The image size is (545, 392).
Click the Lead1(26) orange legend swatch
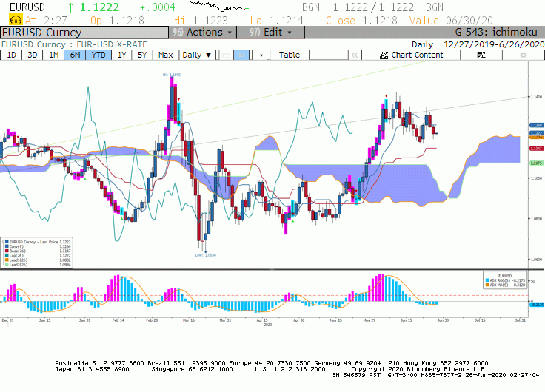pyautogui.click(x=7, y=260)
